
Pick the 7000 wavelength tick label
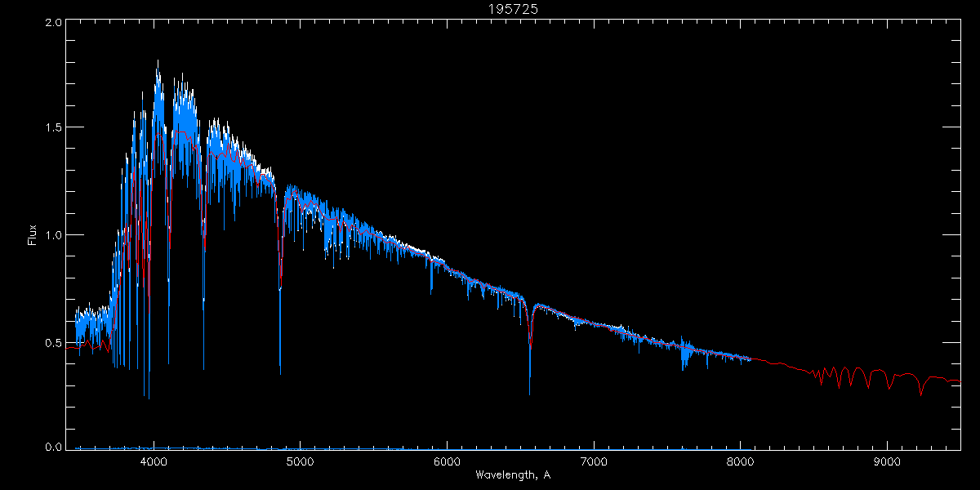pyautogui.click(x=594, y=461)
